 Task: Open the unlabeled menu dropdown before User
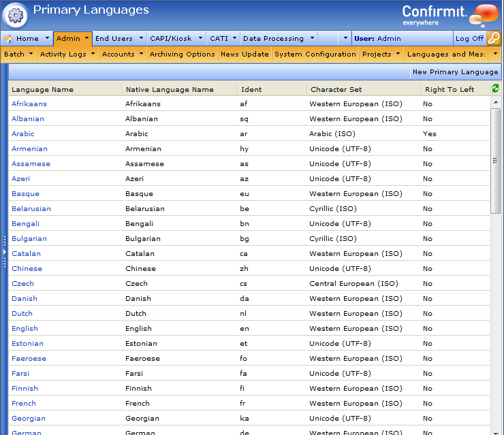tap(345, 38)
